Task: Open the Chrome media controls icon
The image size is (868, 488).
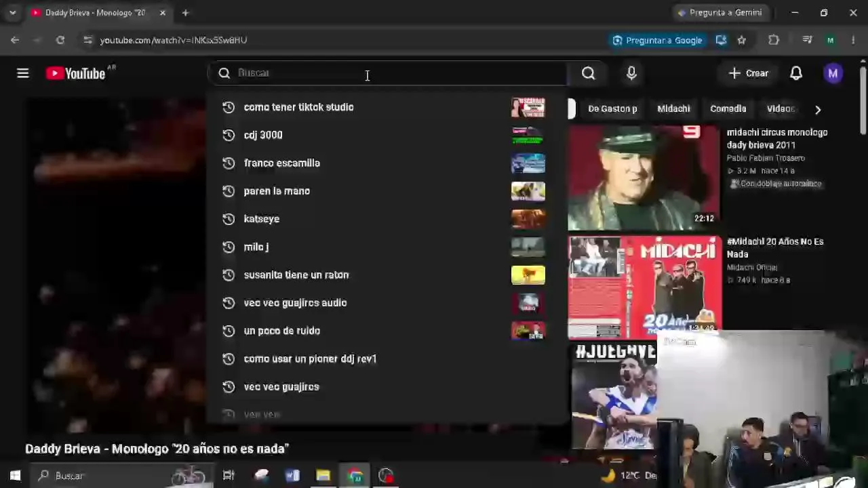Action: (x=807, y=40)
